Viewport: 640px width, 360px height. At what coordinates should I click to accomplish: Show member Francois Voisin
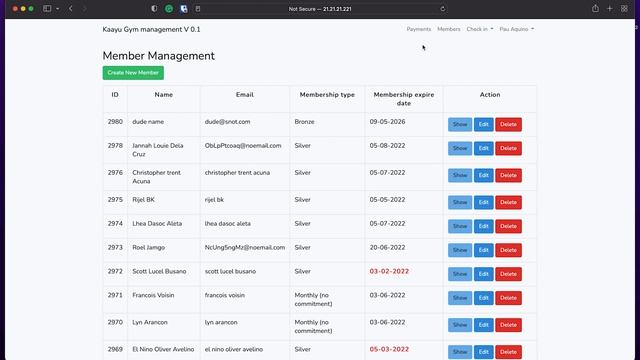[x=460, y=298]
